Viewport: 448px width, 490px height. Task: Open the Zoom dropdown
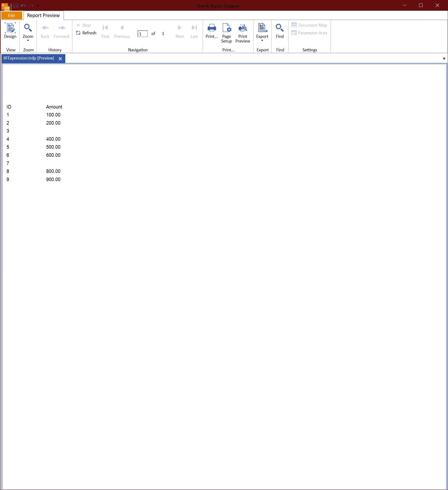click(28, 32)
